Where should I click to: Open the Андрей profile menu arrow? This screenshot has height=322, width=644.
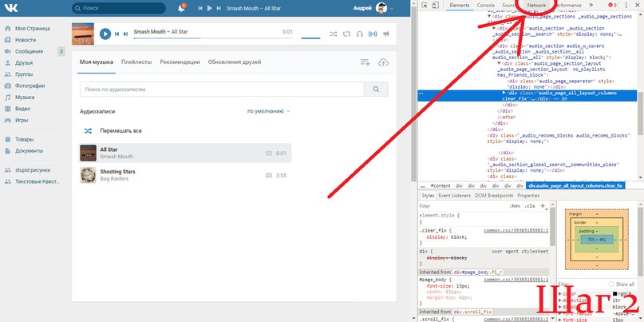tap(392, 9)
